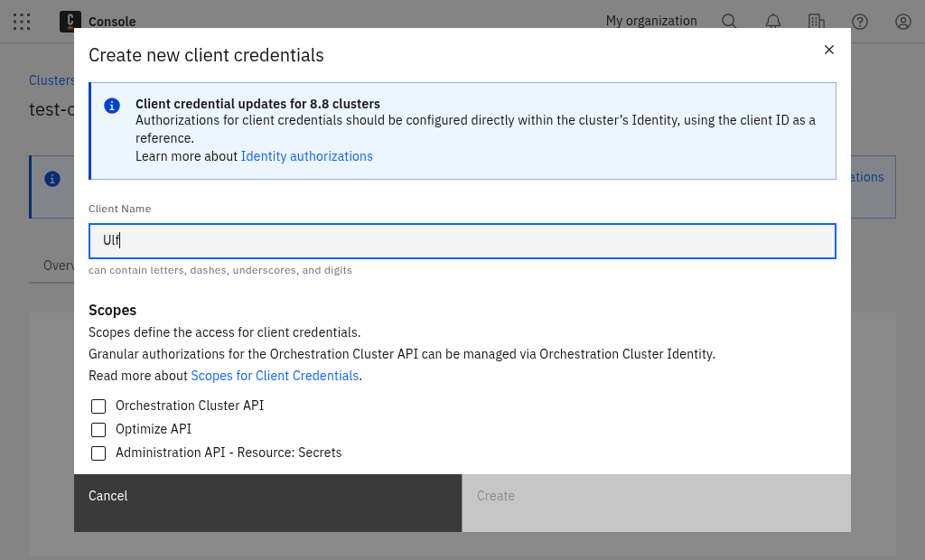Follow the Identity authorizations link
This screenshot has width=925, height=560.
click(306, 155)
